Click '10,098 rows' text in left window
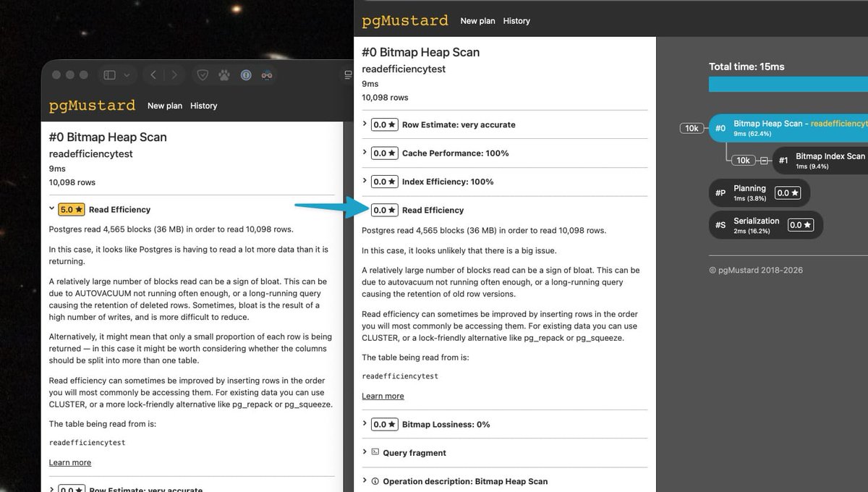868x492 pixels. tap(72, 182)
